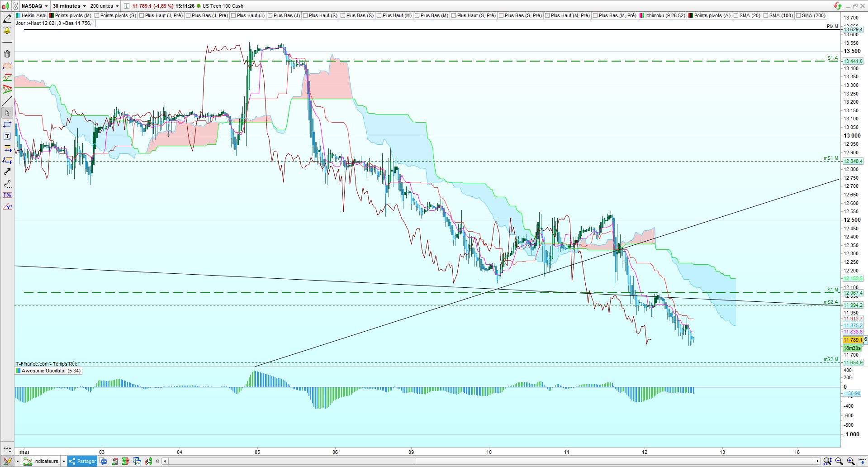Image resolution: width=868 pixels, height=467 pixels.
Task: Open the Indicateurs menu
Action: (x=45, y=461)
